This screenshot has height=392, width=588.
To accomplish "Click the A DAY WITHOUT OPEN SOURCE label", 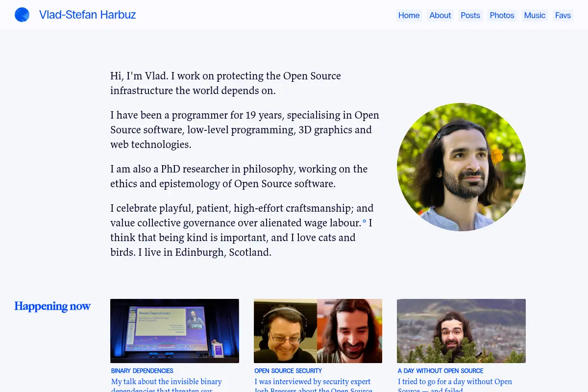I will pos(441,371).
